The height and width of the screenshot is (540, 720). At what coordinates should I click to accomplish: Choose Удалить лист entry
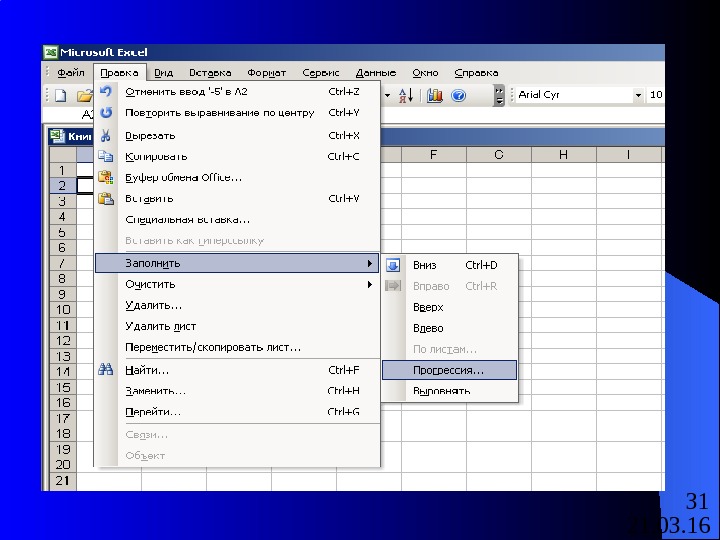coord(237,326)
